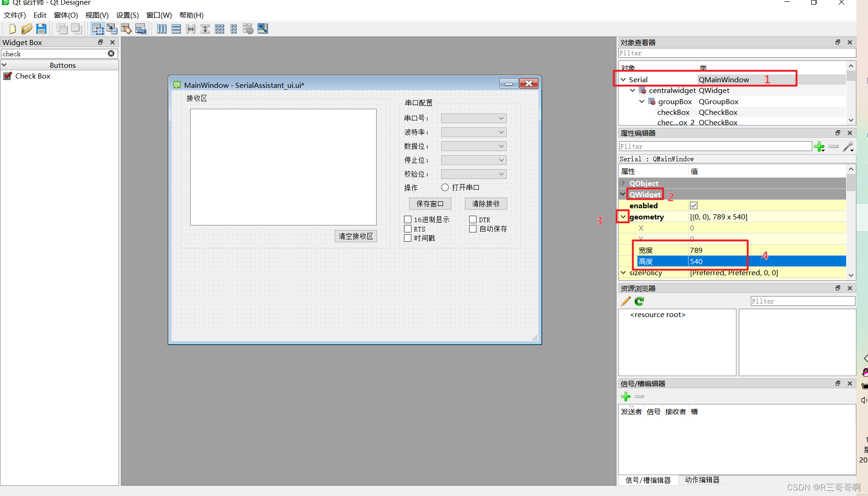The width and height of the screenshot is (868, 496).
Task: Apply vertical splitter layout icon
Action: [x=205, y=29]
